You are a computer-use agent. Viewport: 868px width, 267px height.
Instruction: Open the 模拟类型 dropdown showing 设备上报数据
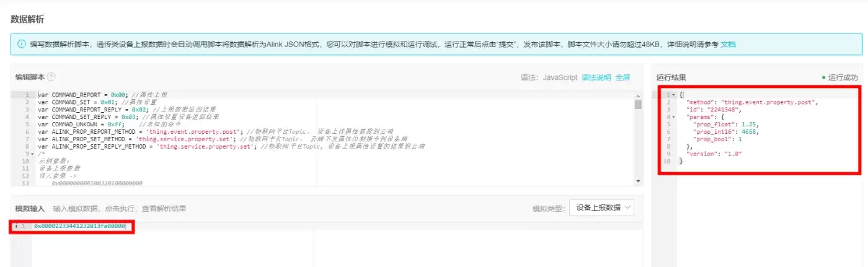coord(602,208)
